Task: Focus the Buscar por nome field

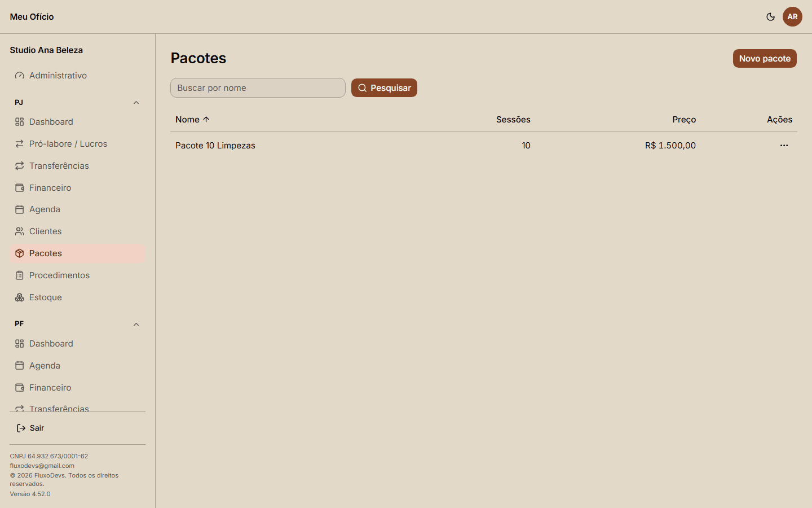Action: [258, 88]
